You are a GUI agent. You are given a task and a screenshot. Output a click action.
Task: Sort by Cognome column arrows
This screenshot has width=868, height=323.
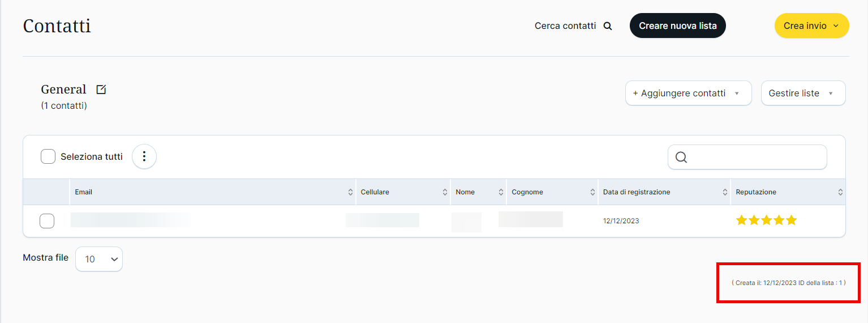[592, 193]
